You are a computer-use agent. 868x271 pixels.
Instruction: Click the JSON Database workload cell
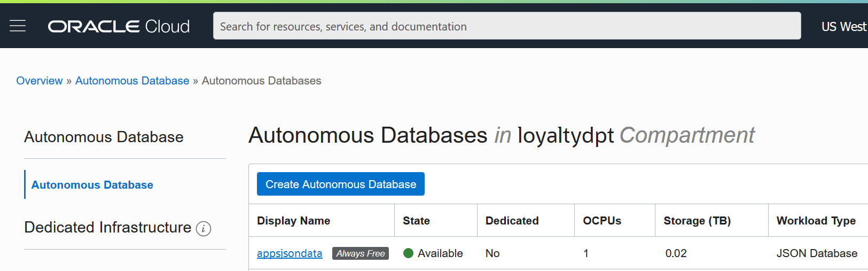pos(817,253)
